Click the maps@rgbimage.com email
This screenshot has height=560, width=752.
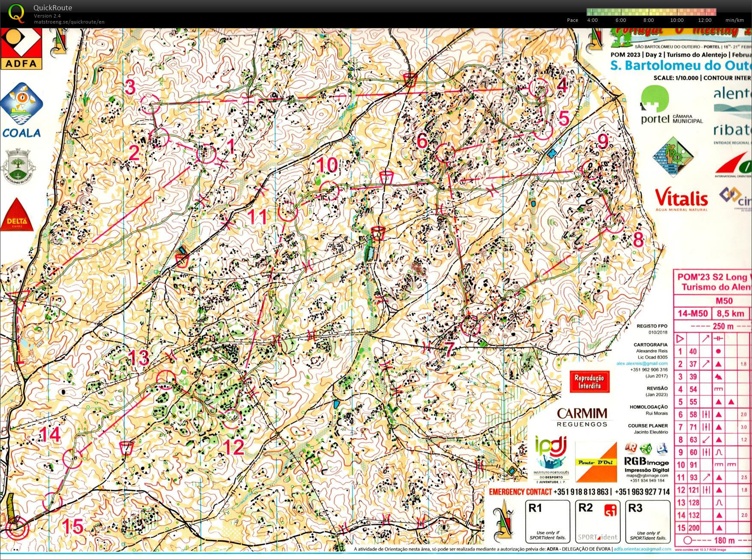tap(647, 475)
